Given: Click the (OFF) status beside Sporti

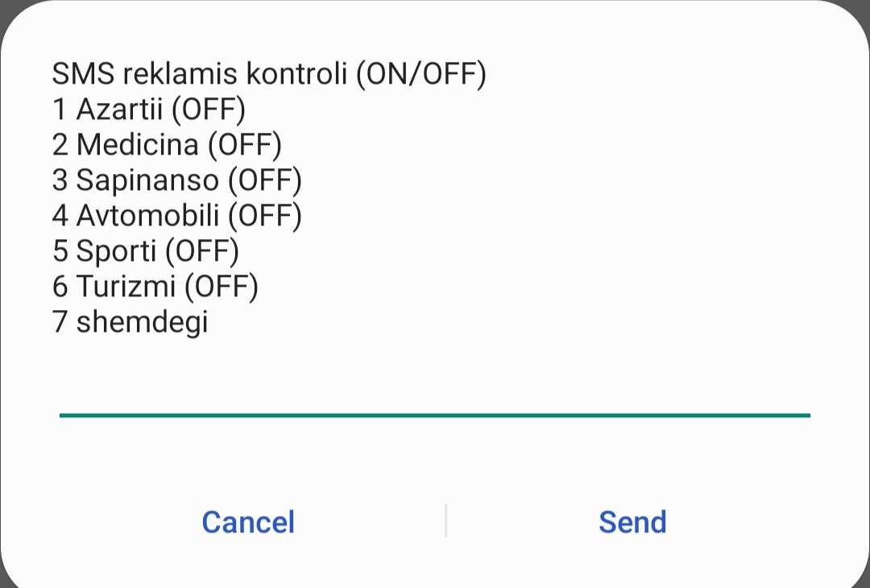Looking at the screenshot, I should pyautogui.click(x=202, y=251).
